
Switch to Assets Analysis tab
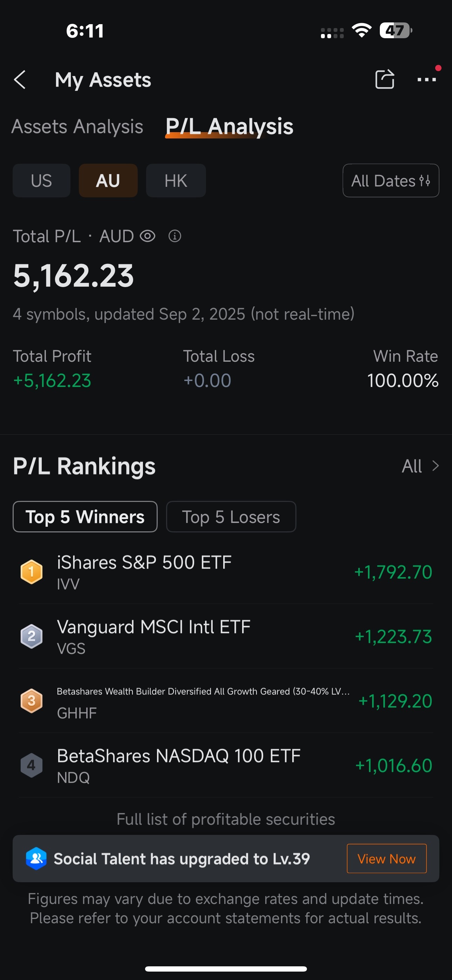coord(77,126)
